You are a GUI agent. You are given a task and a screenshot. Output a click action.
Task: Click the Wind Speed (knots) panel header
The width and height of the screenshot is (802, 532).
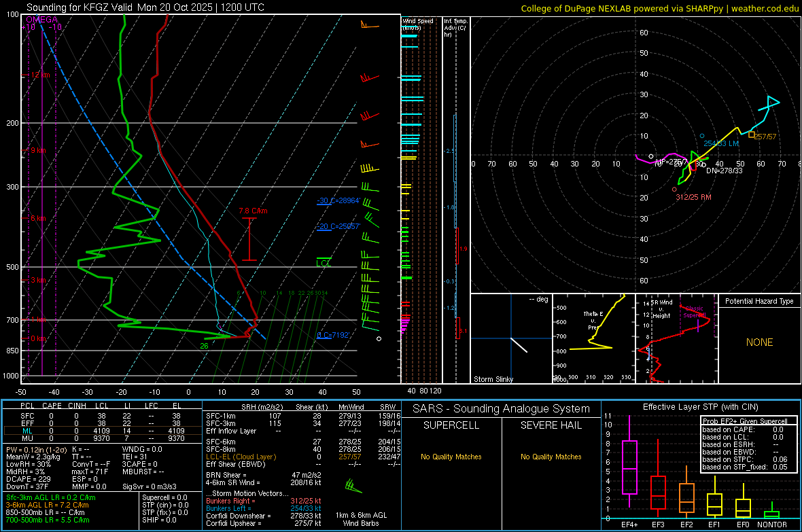click(x=417, y=24)
